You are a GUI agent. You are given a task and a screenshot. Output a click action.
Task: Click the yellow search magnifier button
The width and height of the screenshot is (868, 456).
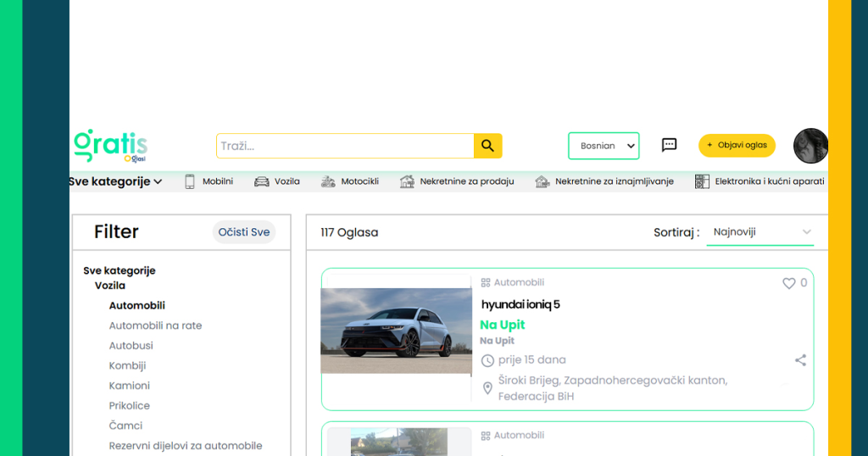[487, 146]
